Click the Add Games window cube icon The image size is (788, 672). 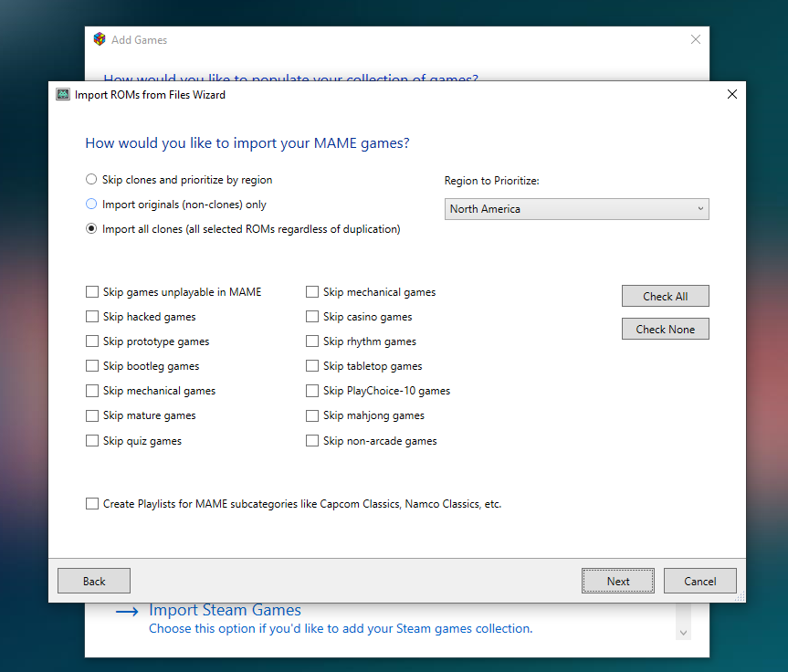pos(100,39)
